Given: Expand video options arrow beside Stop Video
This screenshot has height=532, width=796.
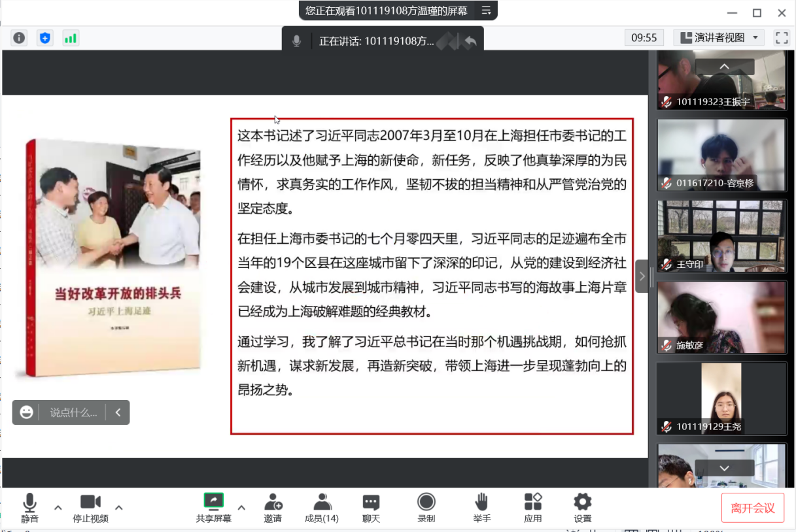Looking at the screenshot, I should click(119, 507).
